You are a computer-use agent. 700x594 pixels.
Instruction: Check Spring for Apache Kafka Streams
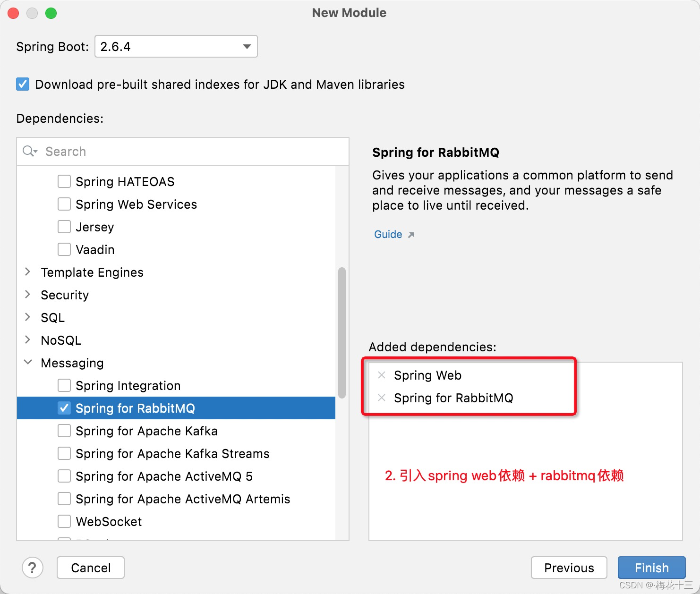tap(64, 453)
